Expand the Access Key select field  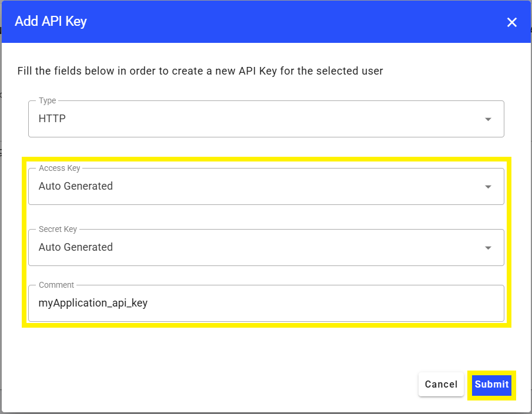(x=266, y=187)
